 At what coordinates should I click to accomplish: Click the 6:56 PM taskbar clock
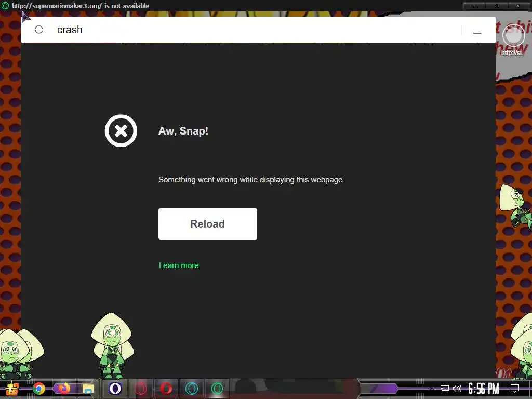[x=484, y=389]
